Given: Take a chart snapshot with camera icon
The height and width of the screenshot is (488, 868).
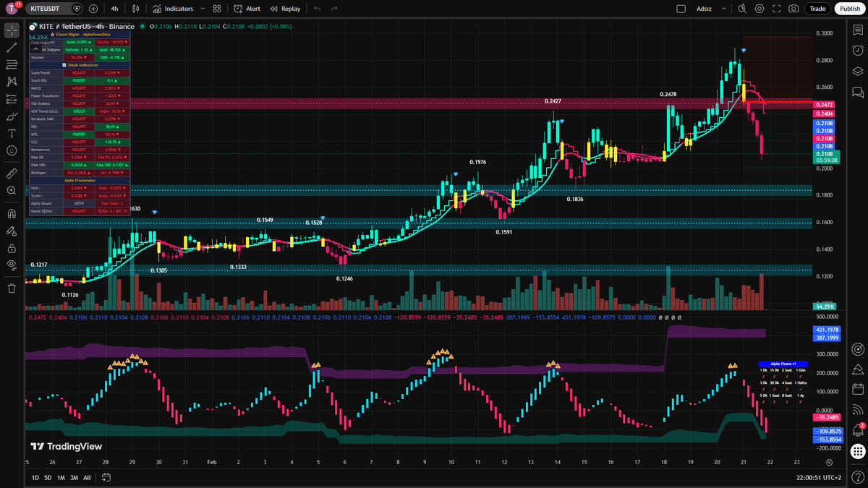Looking at the screenshot, I should [794, 9].
